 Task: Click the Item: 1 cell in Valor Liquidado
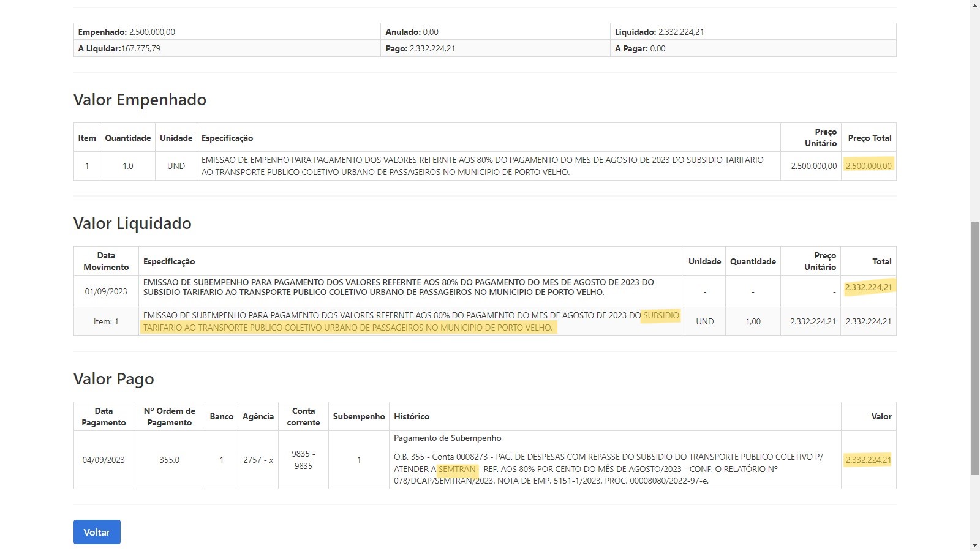[x=106, y=321]
